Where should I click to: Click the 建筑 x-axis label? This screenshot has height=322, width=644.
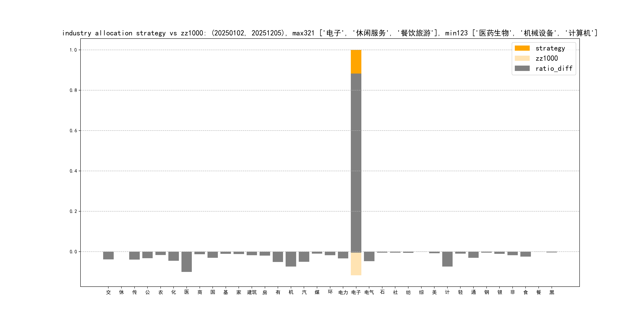[x=252, y=292]
